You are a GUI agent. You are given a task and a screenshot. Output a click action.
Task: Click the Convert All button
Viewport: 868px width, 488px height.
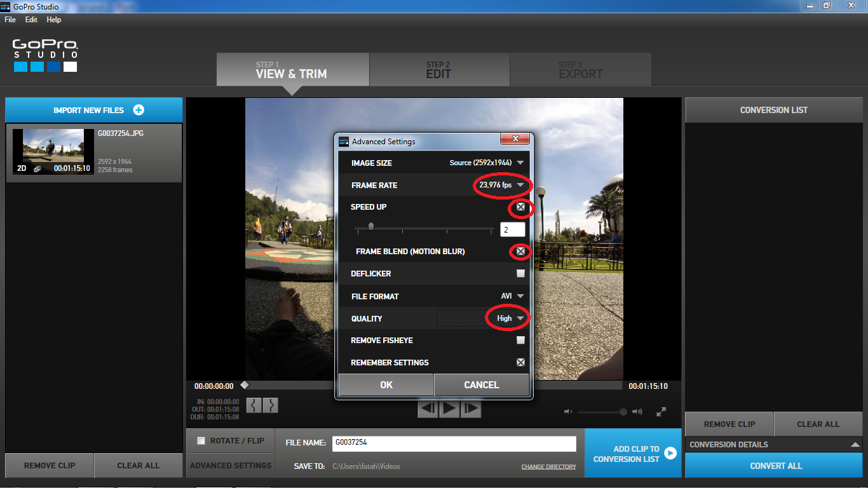(x=773, y=466)
